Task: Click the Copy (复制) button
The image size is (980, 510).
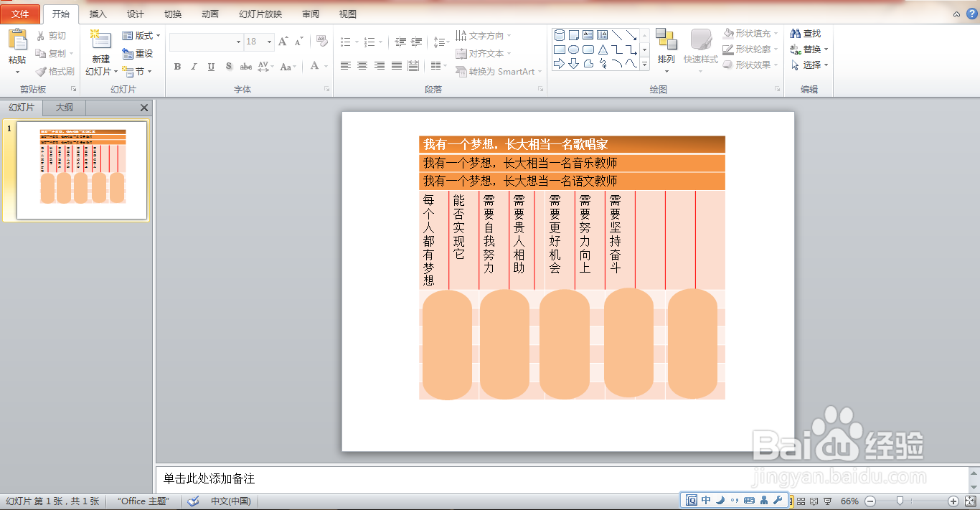Action: point(55,54)
